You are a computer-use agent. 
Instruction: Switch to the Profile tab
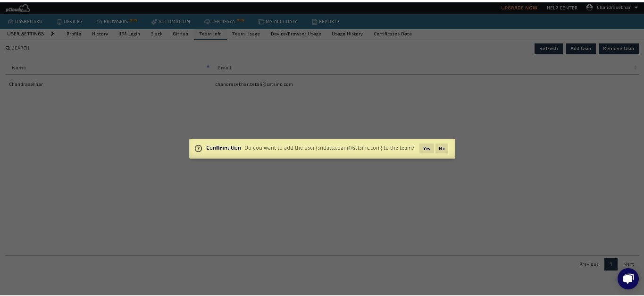click(x=74, y=34)
